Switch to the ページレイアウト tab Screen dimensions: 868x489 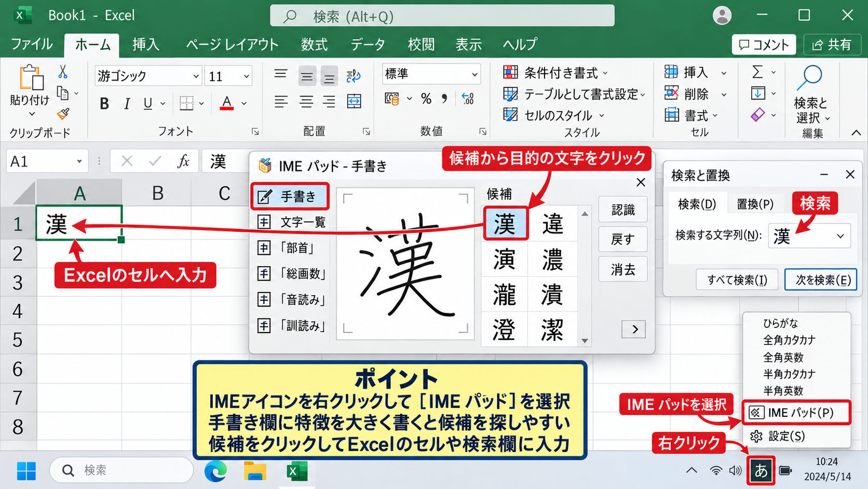[x=232, y=45]
